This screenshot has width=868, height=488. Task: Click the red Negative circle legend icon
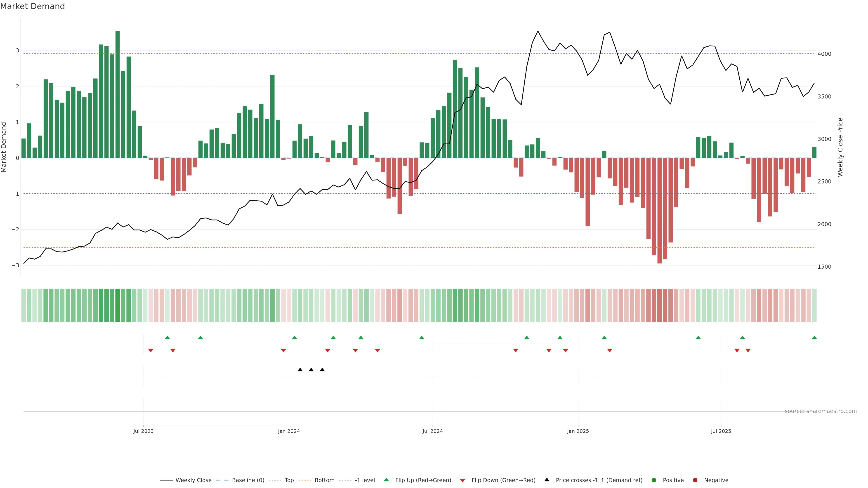pyautogui.click(x=695, y=480)
